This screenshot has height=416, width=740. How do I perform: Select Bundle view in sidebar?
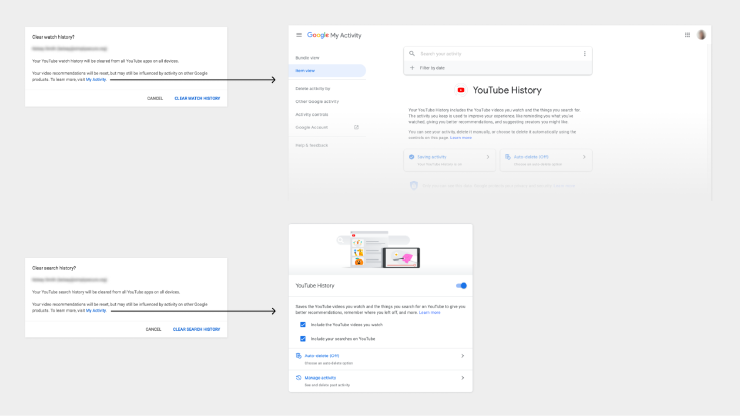coord(307,58)
